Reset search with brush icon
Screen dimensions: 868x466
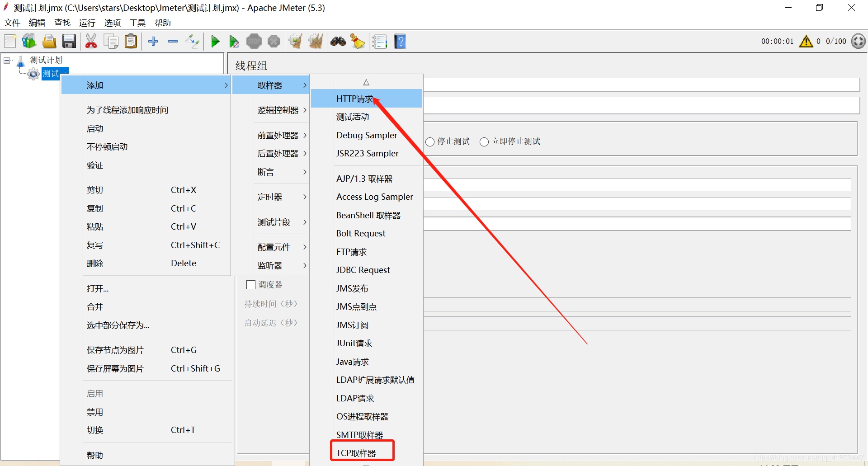358,42
